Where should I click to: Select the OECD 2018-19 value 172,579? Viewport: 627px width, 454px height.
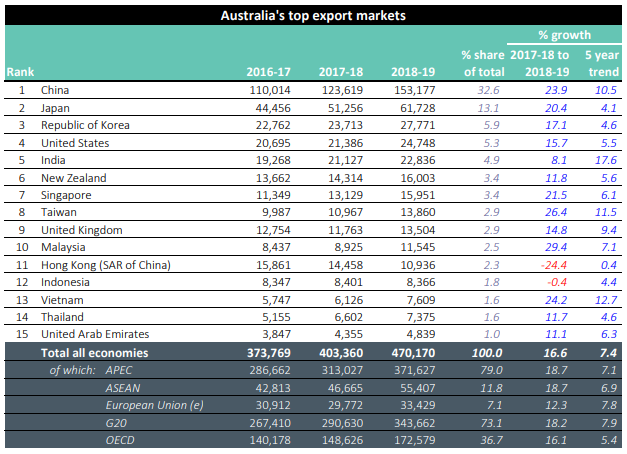click(417, 440)
